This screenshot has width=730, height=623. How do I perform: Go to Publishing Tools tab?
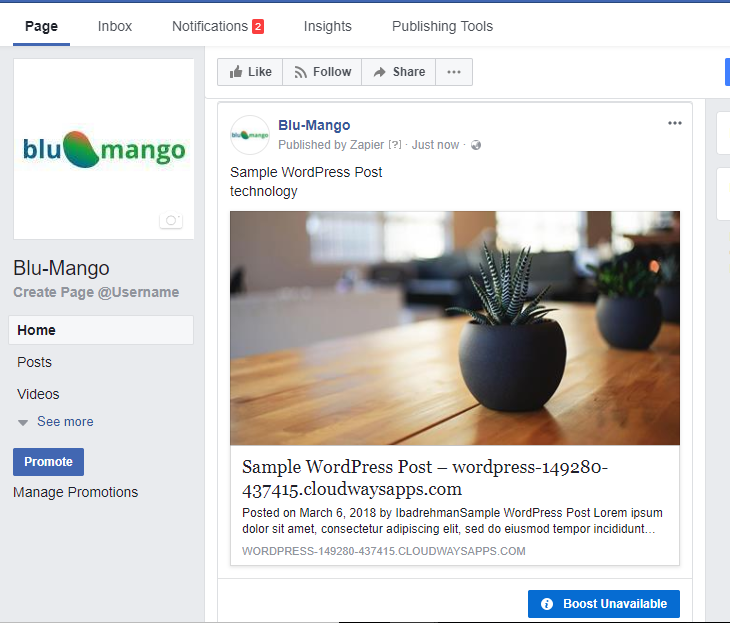[x=442, y=26]
